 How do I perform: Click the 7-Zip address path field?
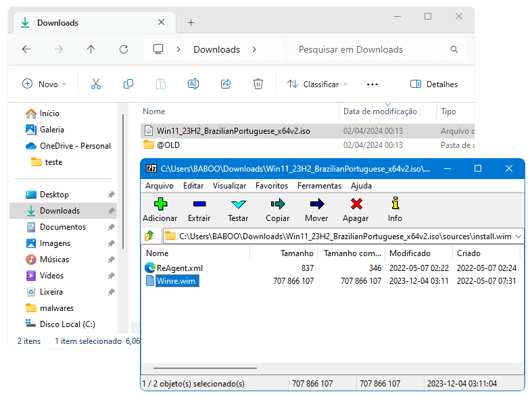pos(343,237)
